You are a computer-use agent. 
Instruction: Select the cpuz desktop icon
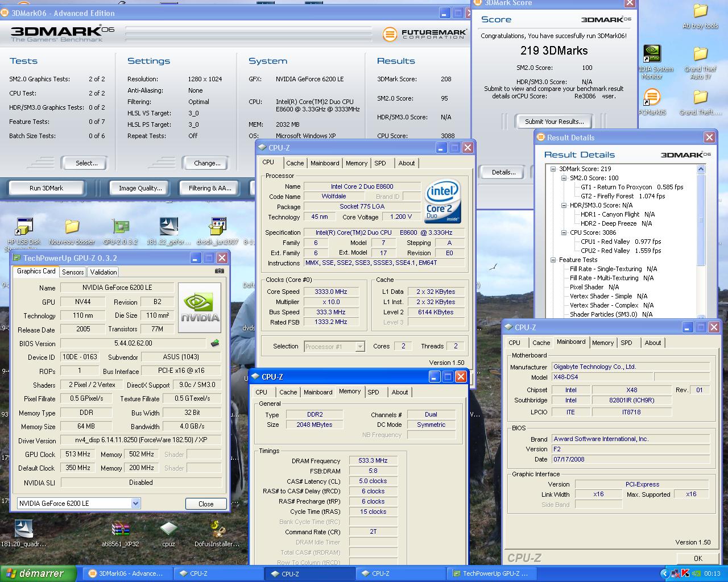pyautogui.click(x=168, y=534)
